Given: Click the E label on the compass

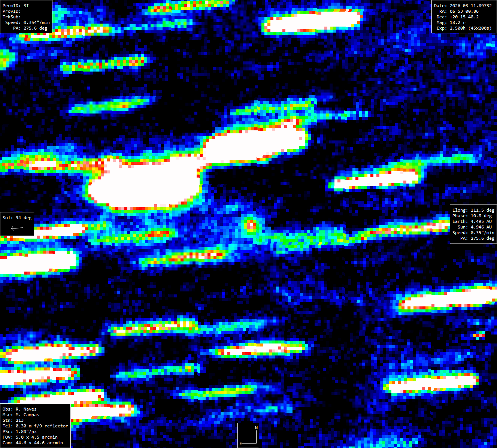Looking at the screenshot, I should tap(240, 444).
